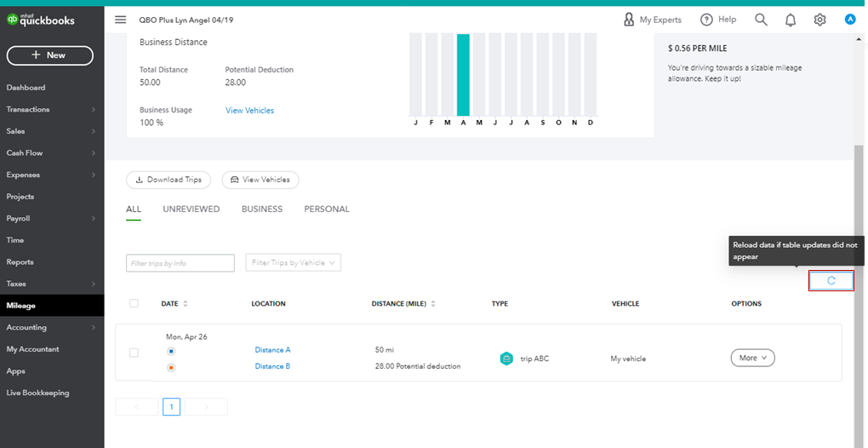
Task: Select the April bar in chart
Action: click(x=463, y=74)
